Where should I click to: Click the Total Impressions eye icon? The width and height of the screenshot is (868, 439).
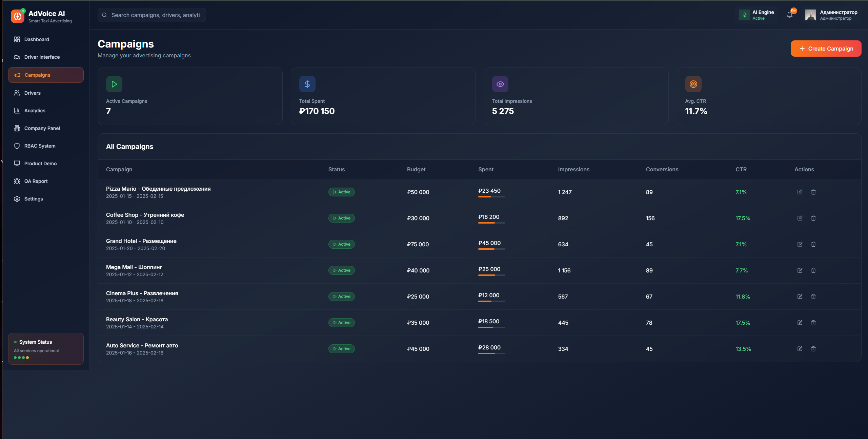tap(500, 84)
